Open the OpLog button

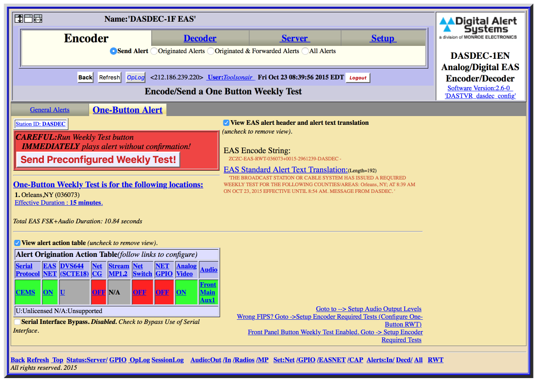tap(136, 77)
